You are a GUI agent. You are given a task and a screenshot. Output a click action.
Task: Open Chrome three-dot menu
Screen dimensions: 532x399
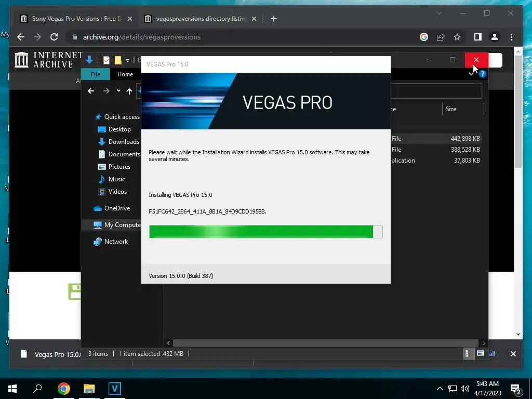(511, 37)
